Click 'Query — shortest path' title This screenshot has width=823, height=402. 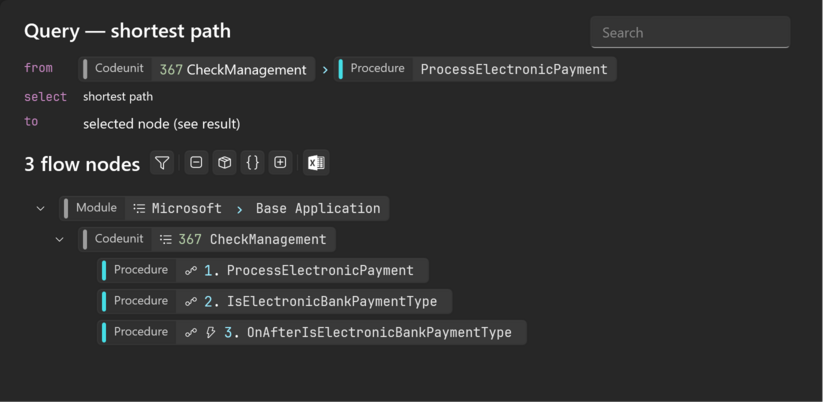(x=128, y=31)
